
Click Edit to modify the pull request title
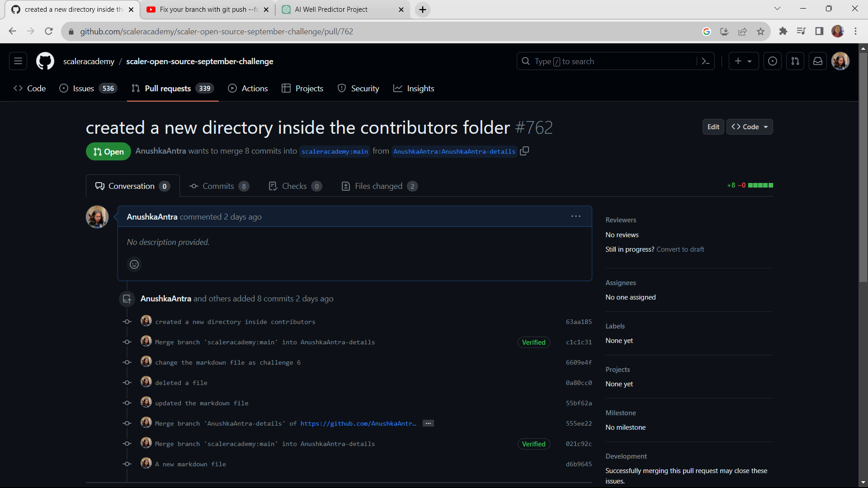pos(712,127)
